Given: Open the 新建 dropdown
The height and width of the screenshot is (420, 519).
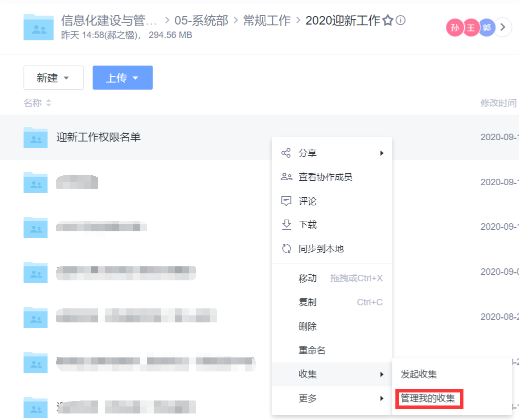Looking at the screenshot, I should pos(53,78).
